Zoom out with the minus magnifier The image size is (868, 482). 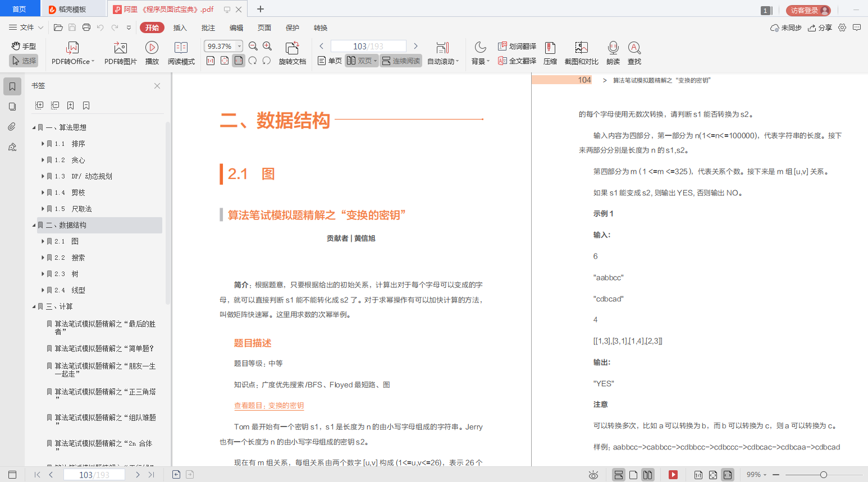[253, 46]
